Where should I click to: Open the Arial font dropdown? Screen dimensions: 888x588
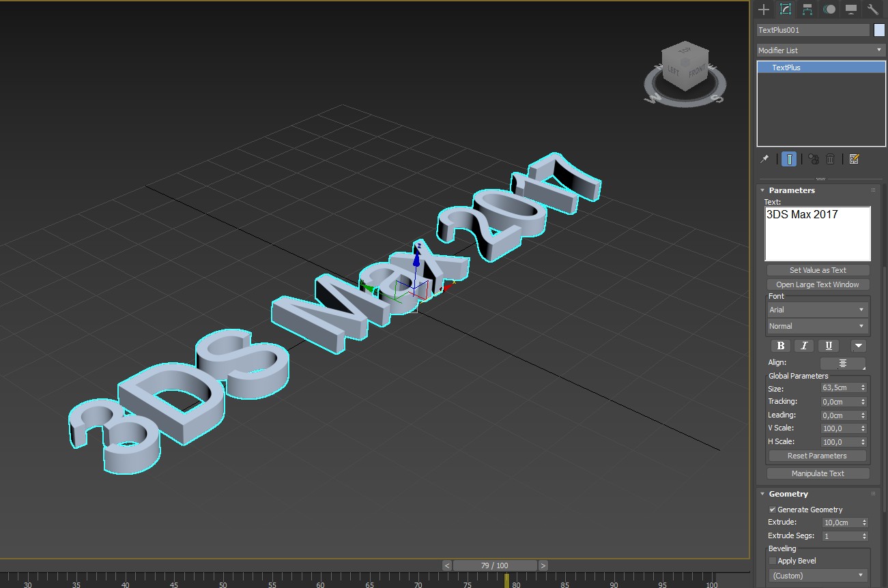pyautogui.click(x=816, y=309)
